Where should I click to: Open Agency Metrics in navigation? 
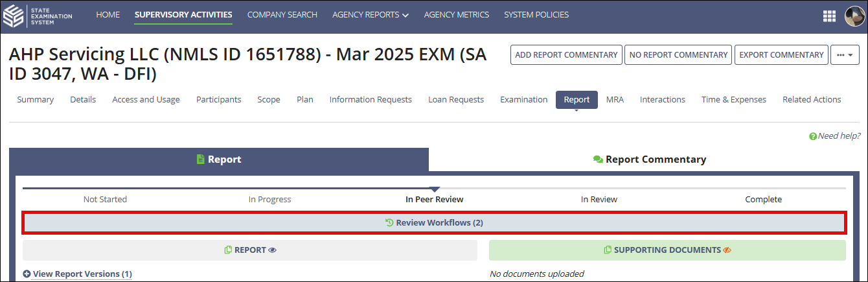coord(457,15)
